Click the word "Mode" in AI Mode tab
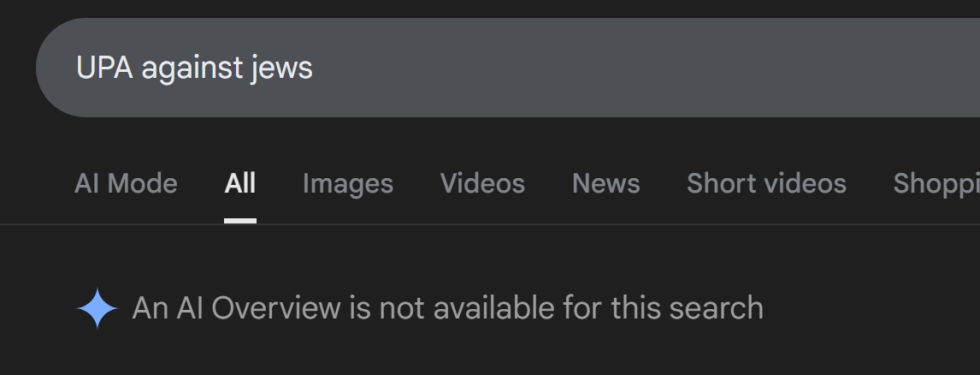The image size is (980, 375). [x=143, y=183]
